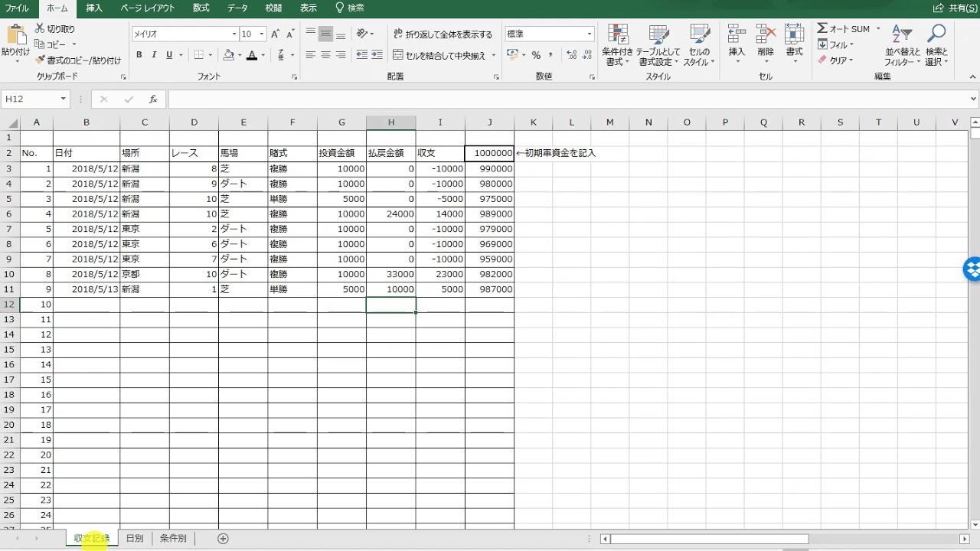This screenshot has width=980, height=551.
Task: Click cell J2 containing 1000000
Action: click(489, 153)
